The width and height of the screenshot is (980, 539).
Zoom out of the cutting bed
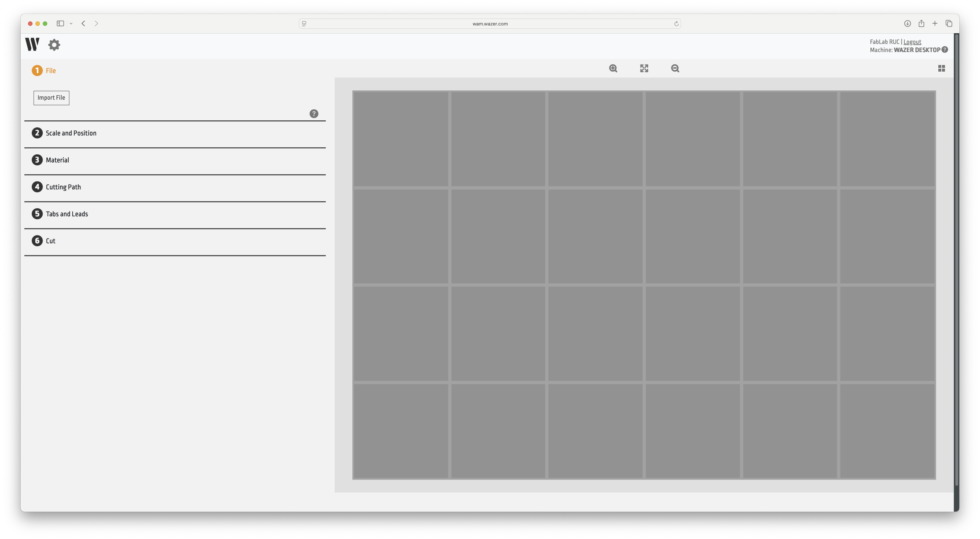675,69
